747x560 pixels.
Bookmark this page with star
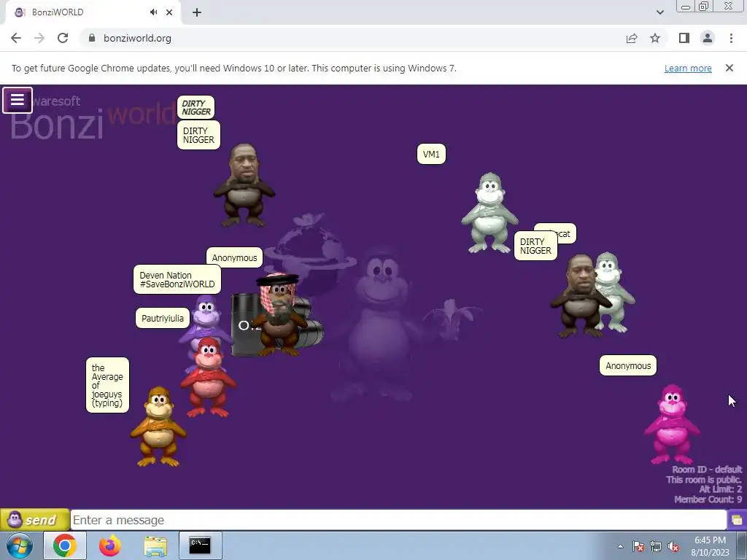(655, 38)
